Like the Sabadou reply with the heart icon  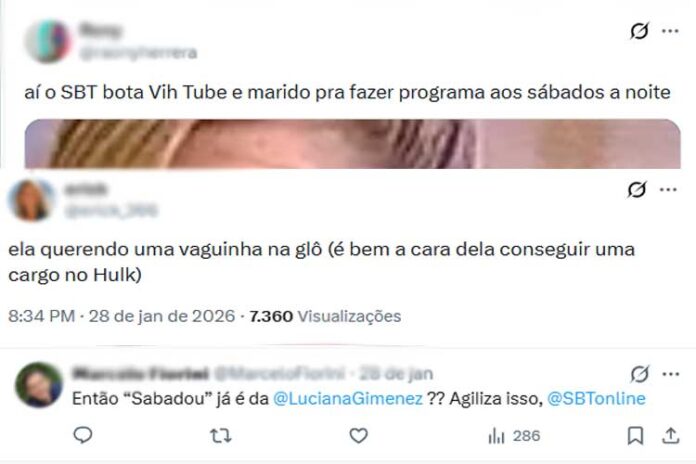tap(359, 436)
